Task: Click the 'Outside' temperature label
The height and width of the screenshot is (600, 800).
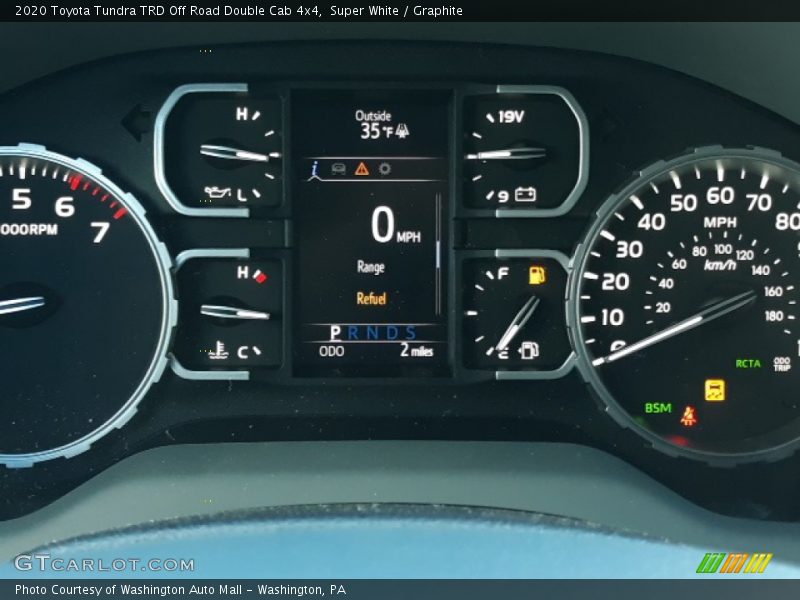Action: point(373,116)
